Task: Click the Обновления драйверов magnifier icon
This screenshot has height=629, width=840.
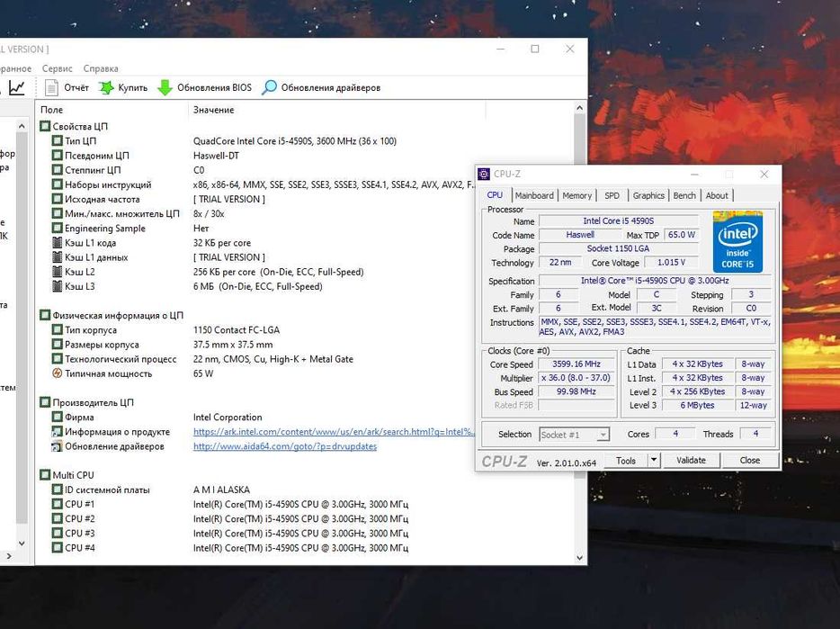Action: click(269, 87)
